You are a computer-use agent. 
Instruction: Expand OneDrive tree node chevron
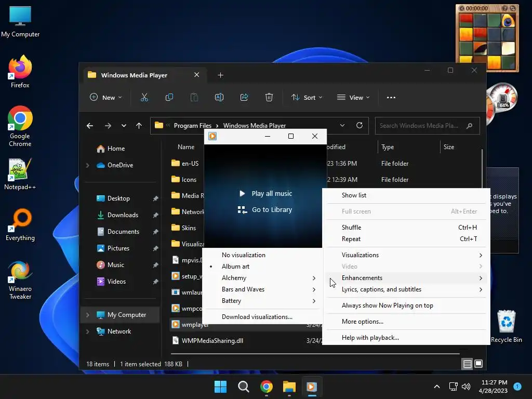point(87,165)
